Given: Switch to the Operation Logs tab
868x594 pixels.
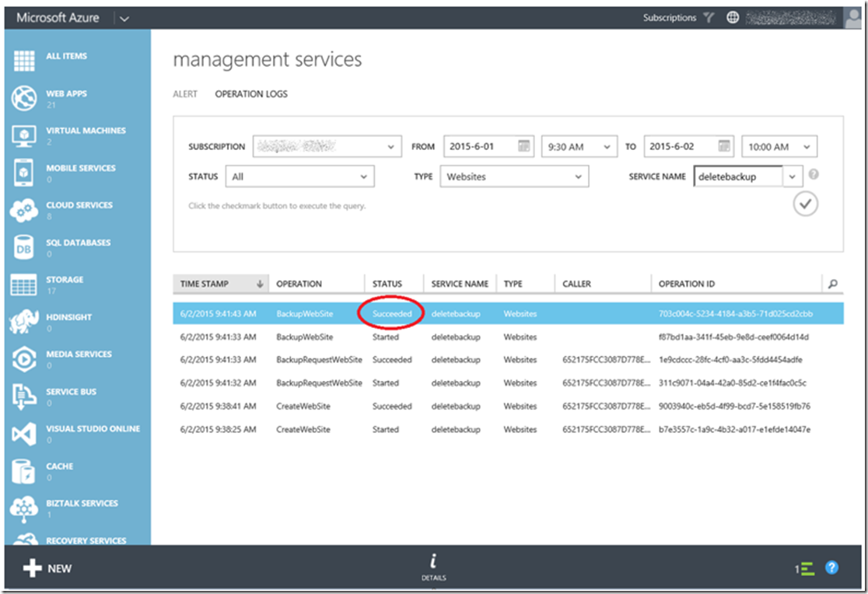Looking at the screenshot, I should pos(251,94).
